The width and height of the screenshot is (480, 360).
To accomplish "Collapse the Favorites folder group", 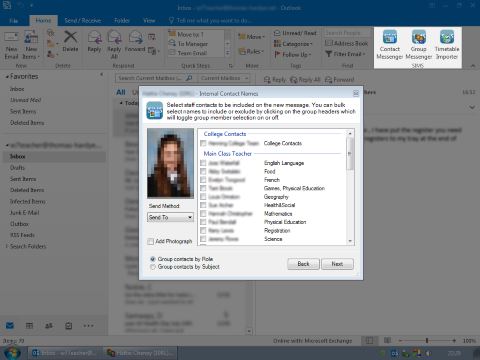I will [7, 77].
